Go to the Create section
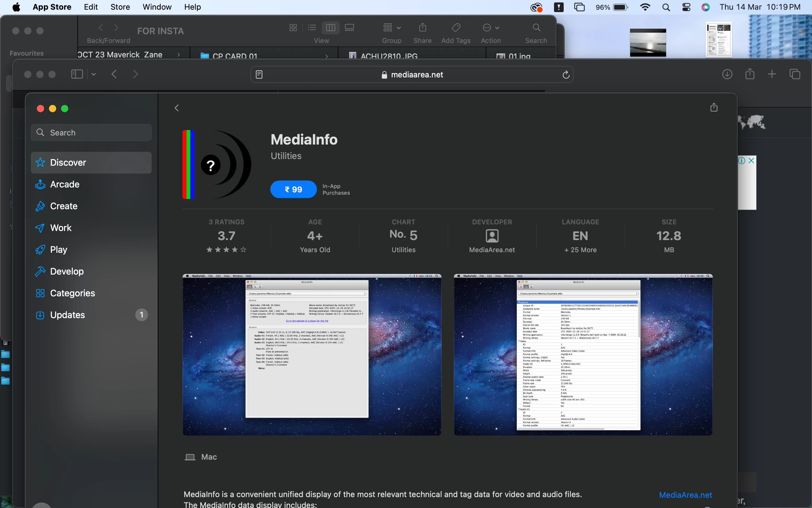 (x=91, y=206)
